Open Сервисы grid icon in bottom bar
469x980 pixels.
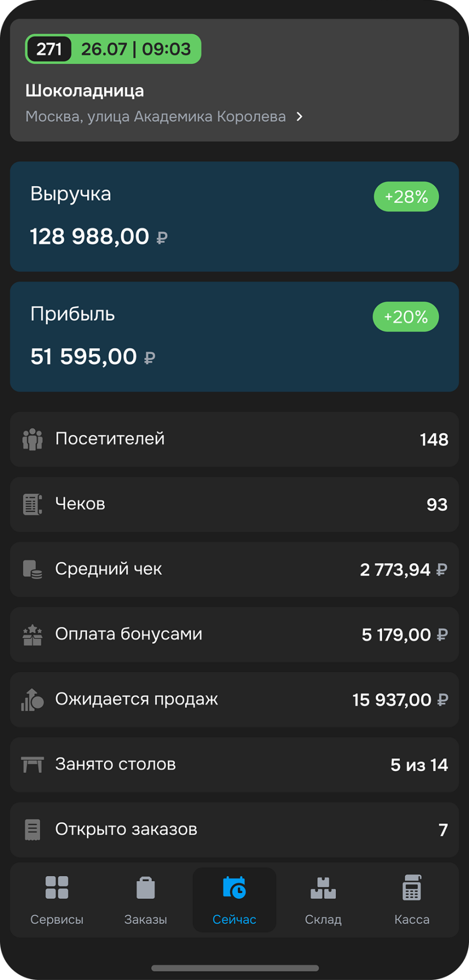coord(57,888)
